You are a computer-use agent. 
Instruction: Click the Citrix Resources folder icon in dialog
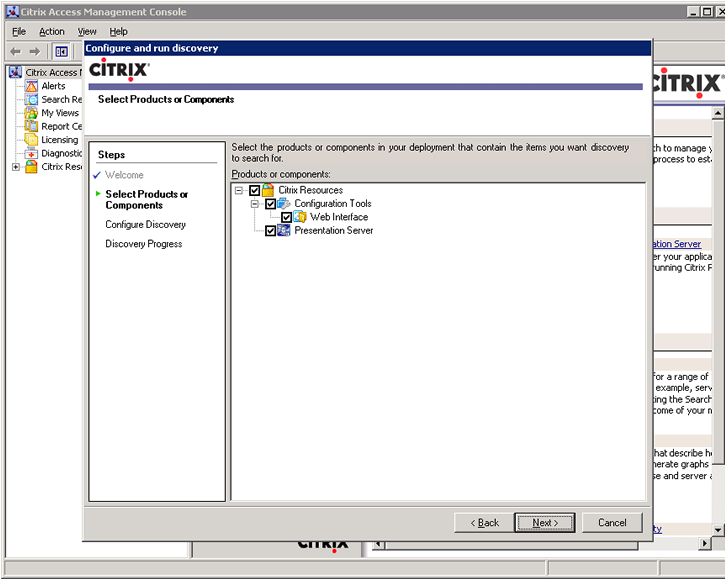pyautogui.click(x=268, y=190)
